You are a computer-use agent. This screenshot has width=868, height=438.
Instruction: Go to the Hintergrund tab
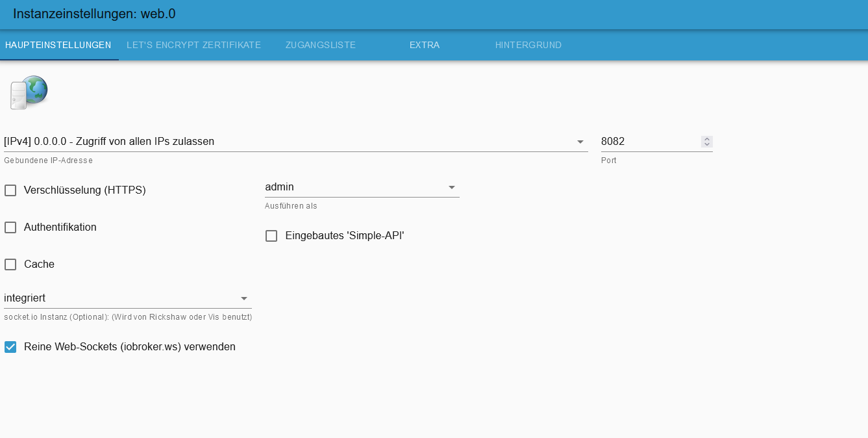[528, 45]
